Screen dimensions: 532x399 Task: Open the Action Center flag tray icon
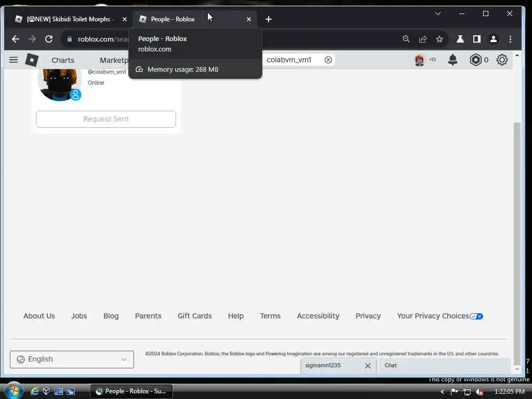coord(454,392)
